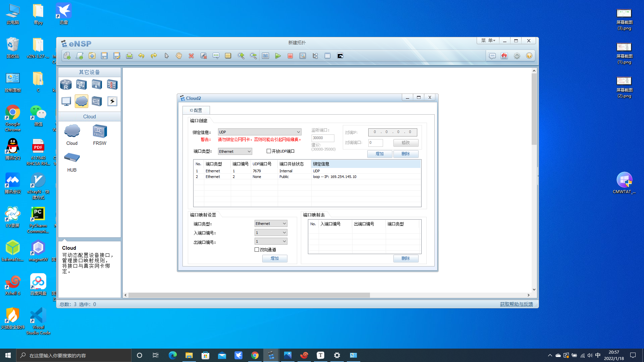Click the 1:1 reset zoom icon
This screenshot has height=362, width=644.
pyautogui.click(x=266, y=56)
